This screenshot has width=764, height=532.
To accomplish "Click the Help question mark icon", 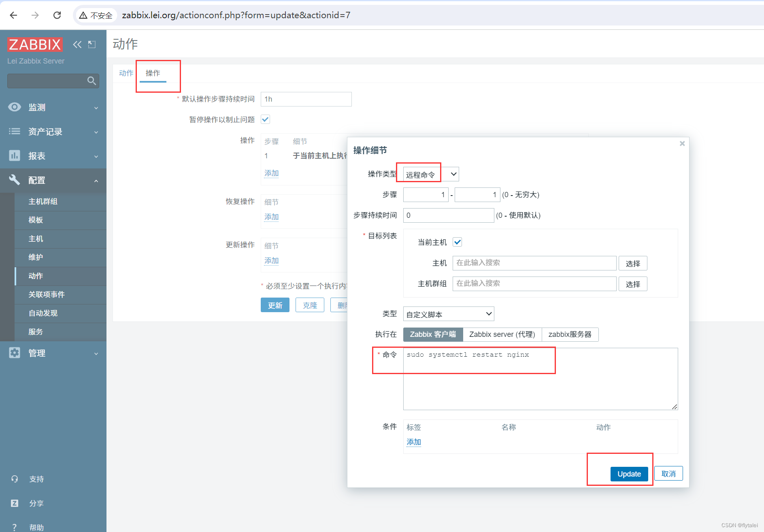I will [x=15, y=527].
